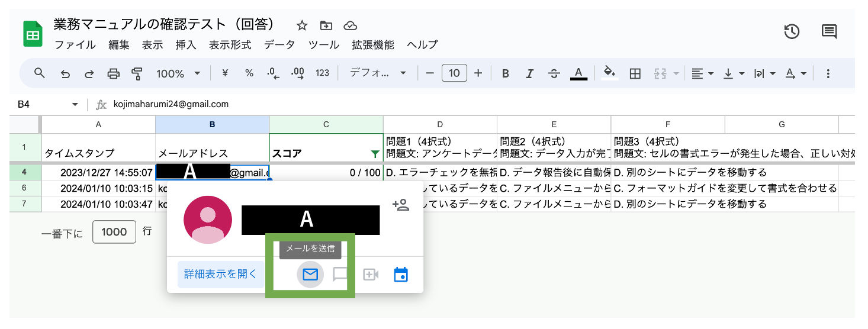Select column A header
This screenshot has width=868, height=329.
(x=98, y=124)
